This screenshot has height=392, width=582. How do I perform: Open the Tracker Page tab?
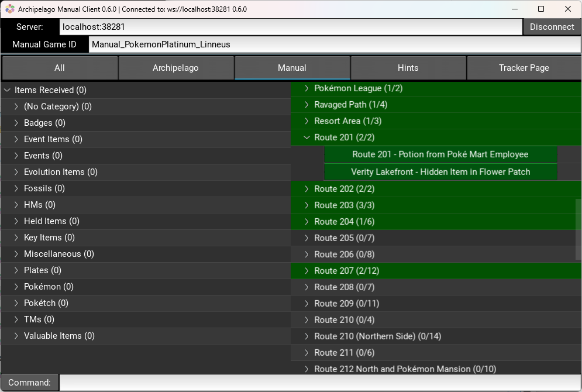point(524,68)
